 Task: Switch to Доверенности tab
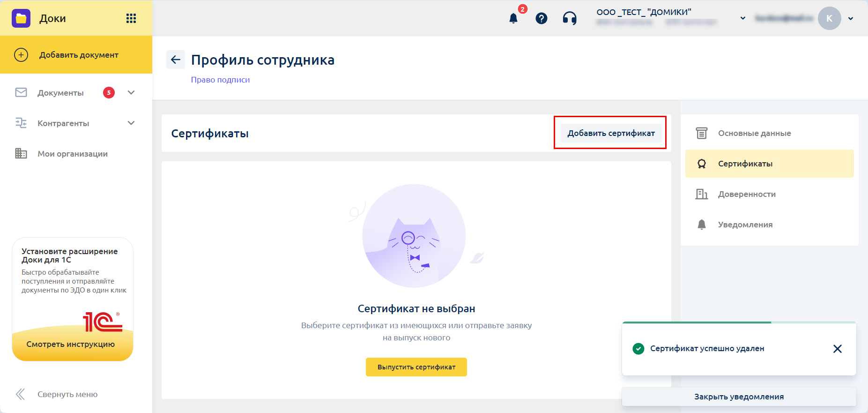[x=769, y=194]
